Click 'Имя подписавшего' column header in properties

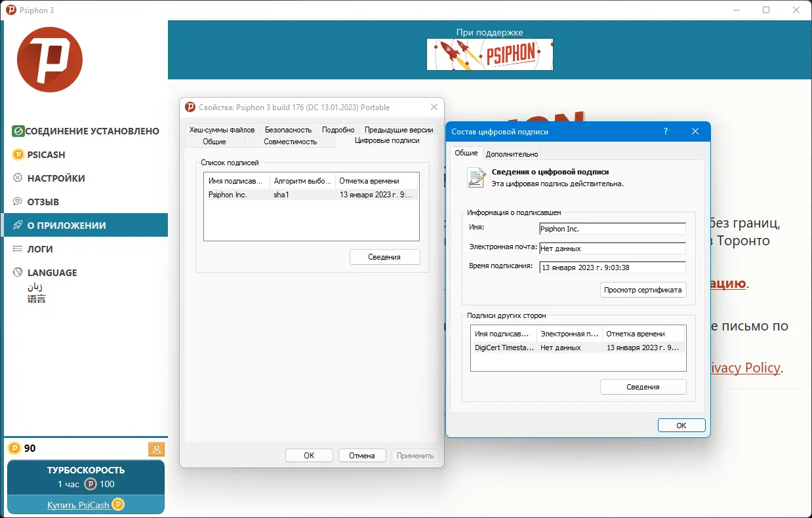click(x=237, y=181)
